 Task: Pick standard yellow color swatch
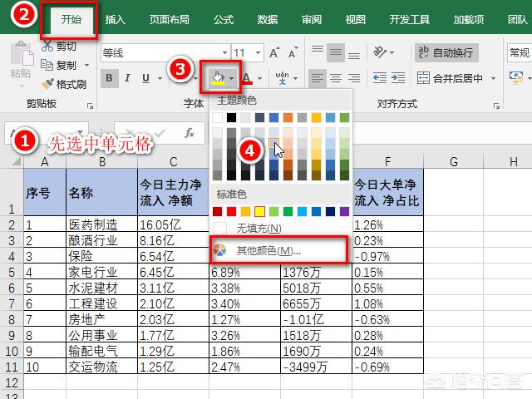pos(259,212)
